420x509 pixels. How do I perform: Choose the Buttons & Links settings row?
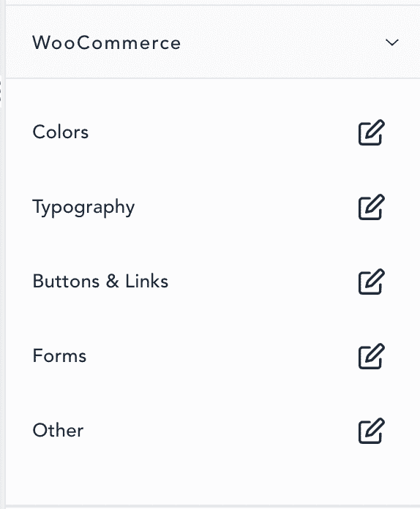[213, 281]
